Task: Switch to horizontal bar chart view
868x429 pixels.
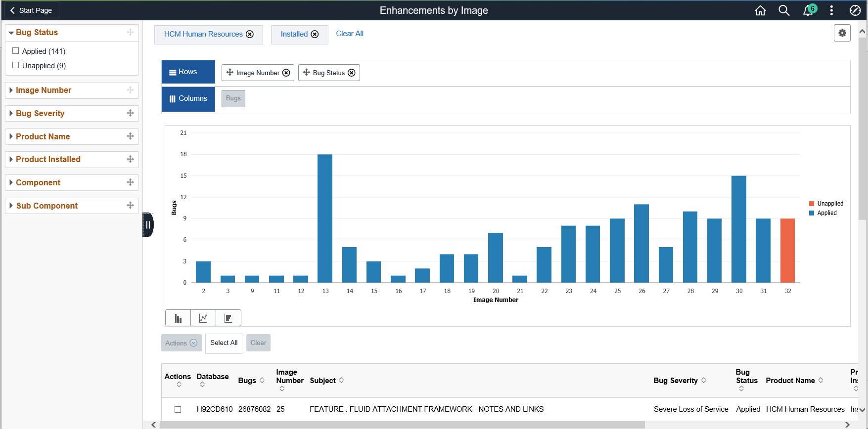Action: pos(228,318)
